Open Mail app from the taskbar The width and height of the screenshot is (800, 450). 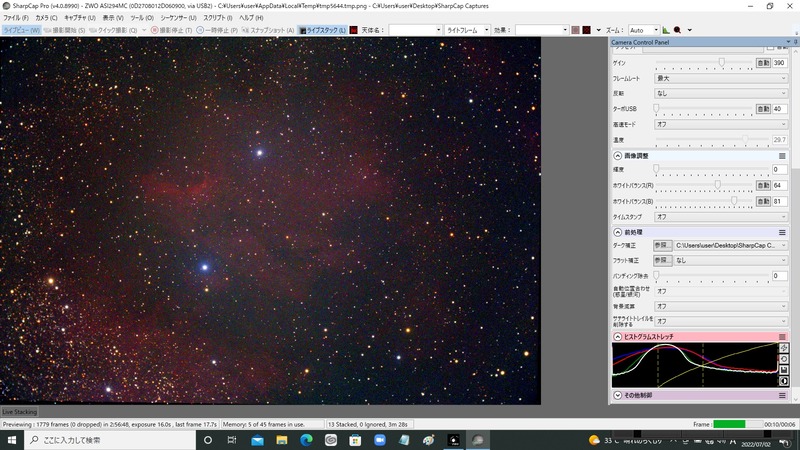(257, 440)
